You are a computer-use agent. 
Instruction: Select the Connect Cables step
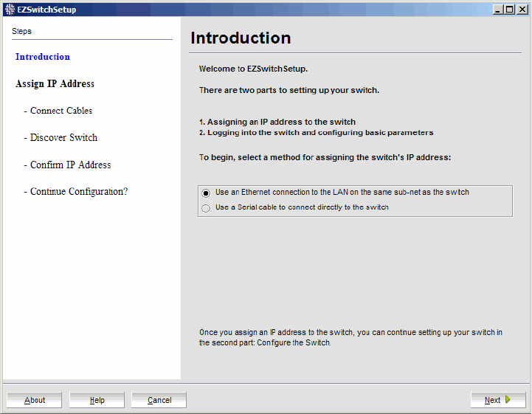pyautogui.click(x=58, y=111)
